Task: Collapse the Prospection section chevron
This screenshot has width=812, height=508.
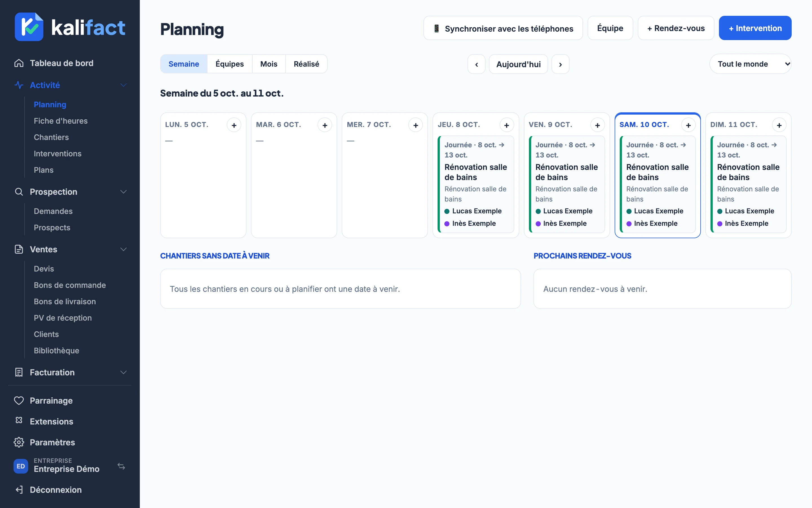Action: click(x=123, y=192)
